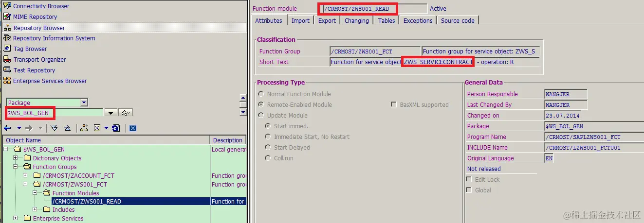Image resolution: width=644 pixels, height=223 pixels.
Task: Click the Repository Browser icon
Action: coord(7,28)
